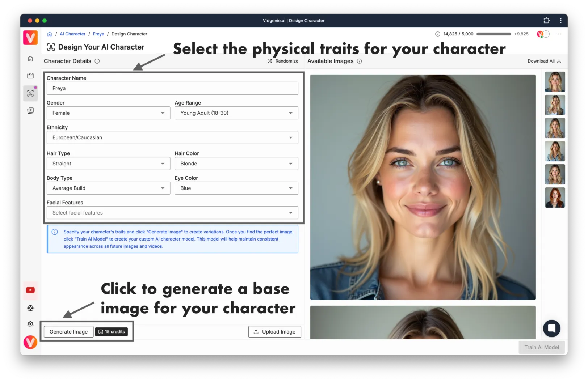Select the second thumbnail in image strip

click(x=555, y=105)
